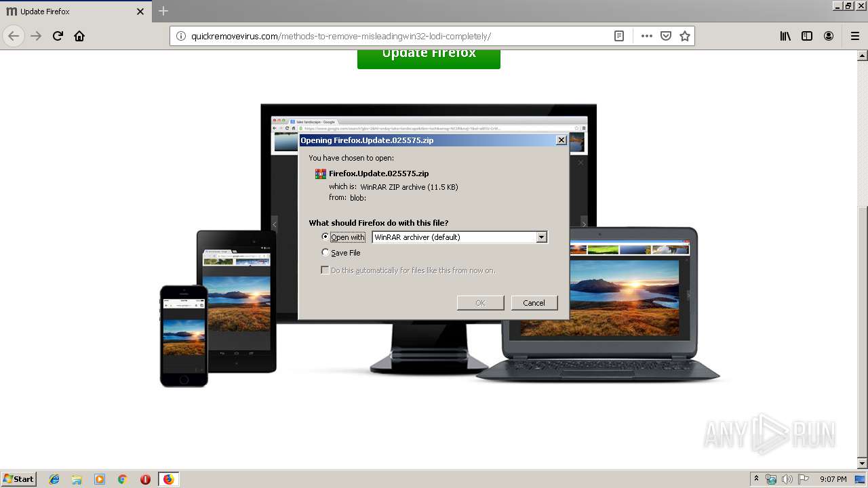Open network status tray icon
This screenshot has height=488, width=868.
coord(771,479)
